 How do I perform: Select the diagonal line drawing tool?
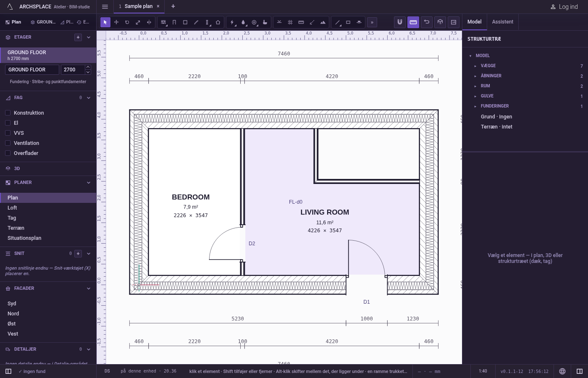[337, 22]
